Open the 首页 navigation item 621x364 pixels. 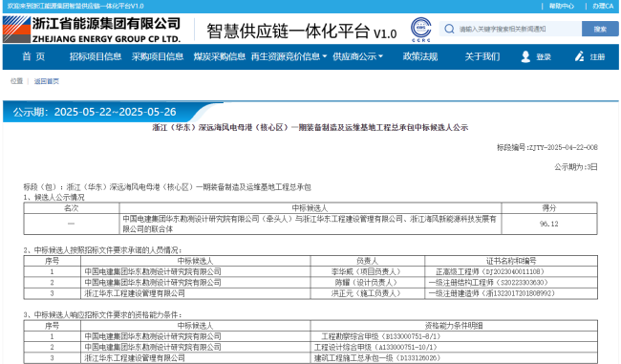pos(33,56)
